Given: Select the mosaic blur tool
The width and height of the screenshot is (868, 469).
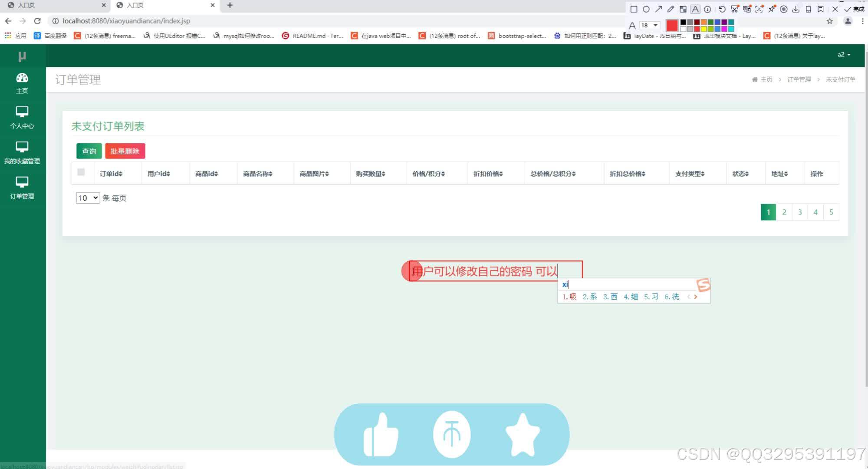Looking at the screenshot, I should point(683,9).
